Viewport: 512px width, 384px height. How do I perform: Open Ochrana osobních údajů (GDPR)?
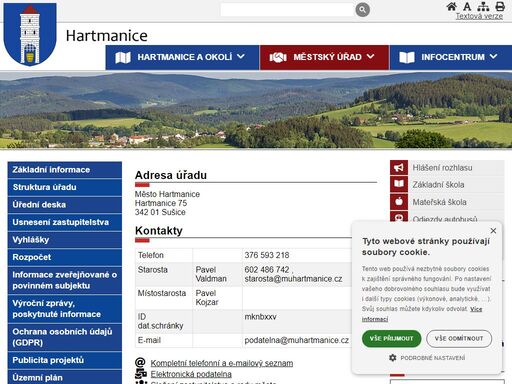coord(65,337)
